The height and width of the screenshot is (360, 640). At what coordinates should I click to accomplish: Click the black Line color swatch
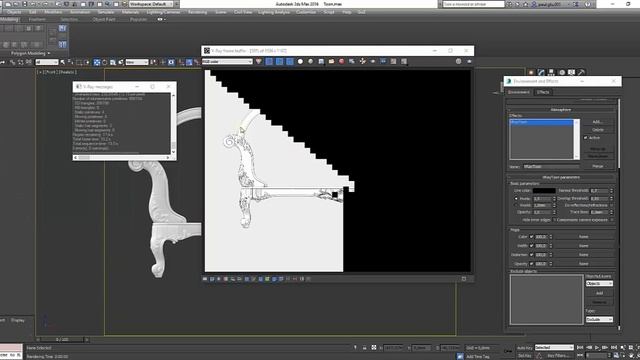pos(544,191)
